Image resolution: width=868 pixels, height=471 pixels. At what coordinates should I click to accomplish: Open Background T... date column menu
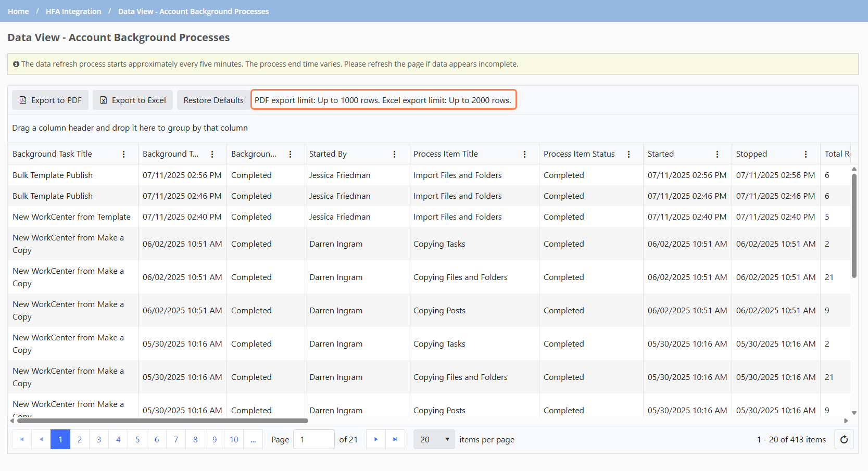[212, 154]
